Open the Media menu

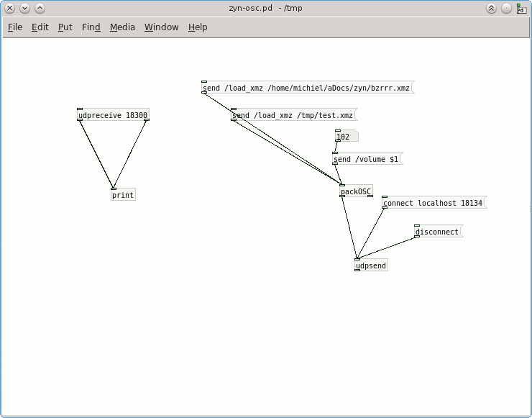click(x=122, y=27)
